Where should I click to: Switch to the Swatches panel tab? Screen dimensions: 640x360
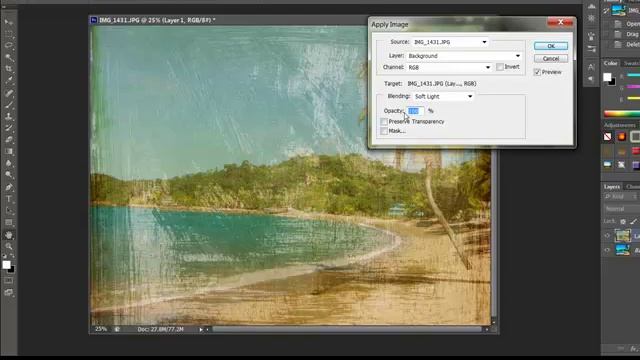(631, 63)
